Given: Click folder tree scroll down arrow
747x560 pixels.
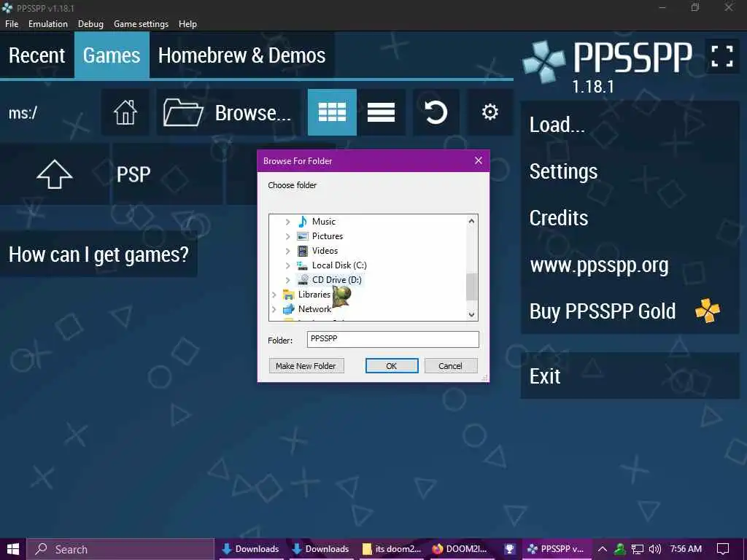Looking at the screenshot, I should [x=471, y=314].
